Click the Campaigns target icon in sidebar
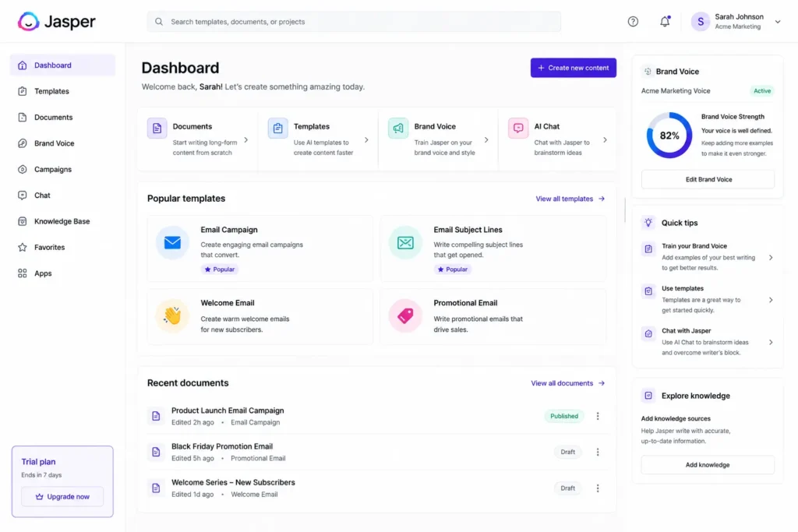Image resolution: width=798 pixels, height=532 pixels. point(23,169)
